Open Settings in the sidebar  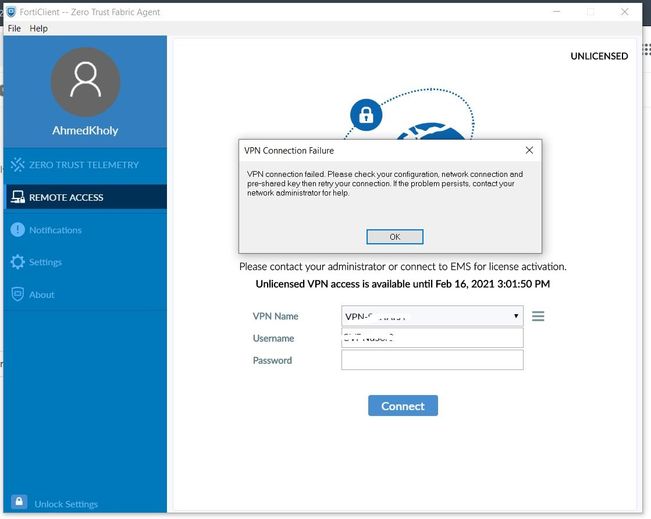point(85,262)
